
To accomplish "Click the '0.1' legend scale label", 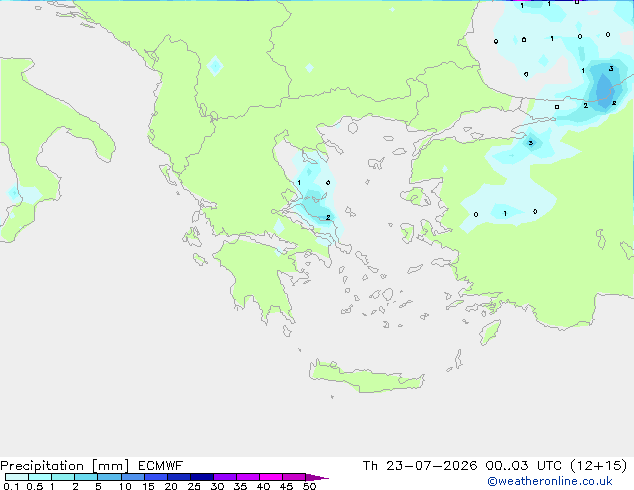I will click(x=11, y=486).
